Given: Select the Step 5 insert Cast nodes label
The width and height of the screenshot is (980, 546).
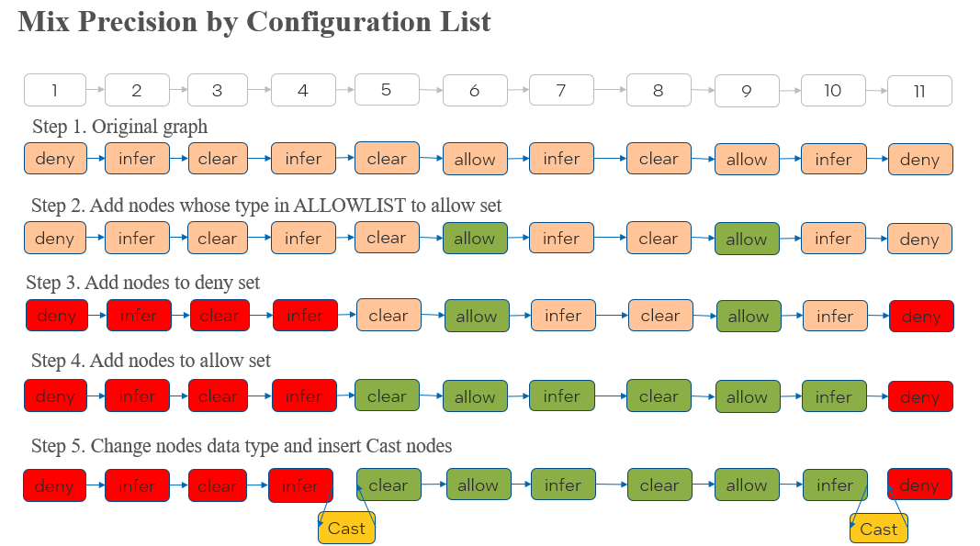Looking at the screenshot, I should pyautogui.click(x=241, y=446).
